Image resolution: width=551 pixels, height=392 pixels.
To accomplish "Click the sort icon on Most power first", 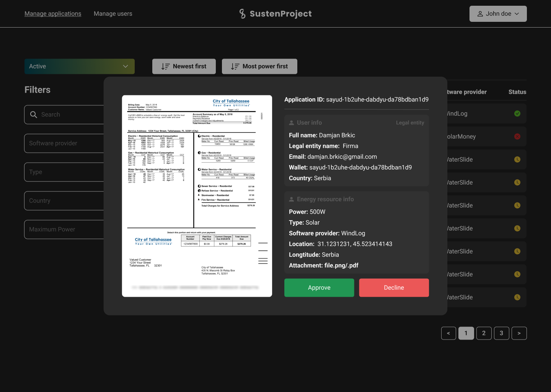I will tap(235, 67).
